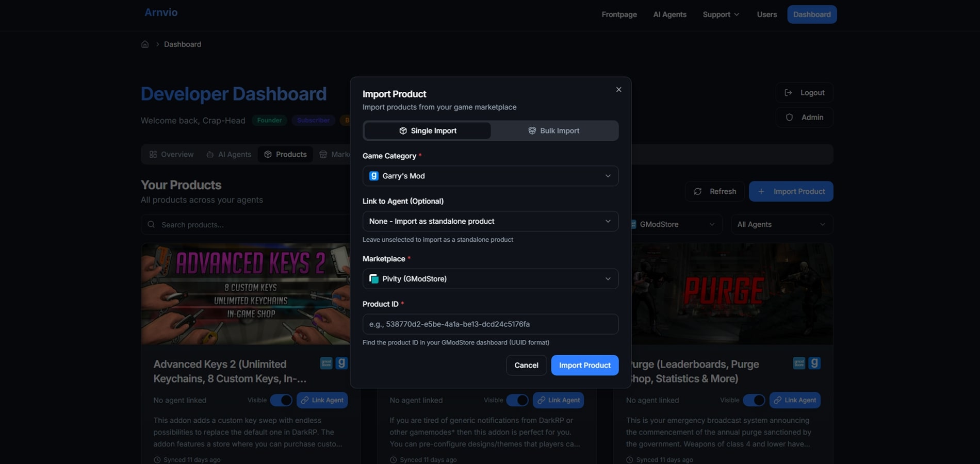Viewport: 980px width, 464px height.
Task: Open the Game Category dropdown
Action: pyautogui.click(x=491, y=176)
